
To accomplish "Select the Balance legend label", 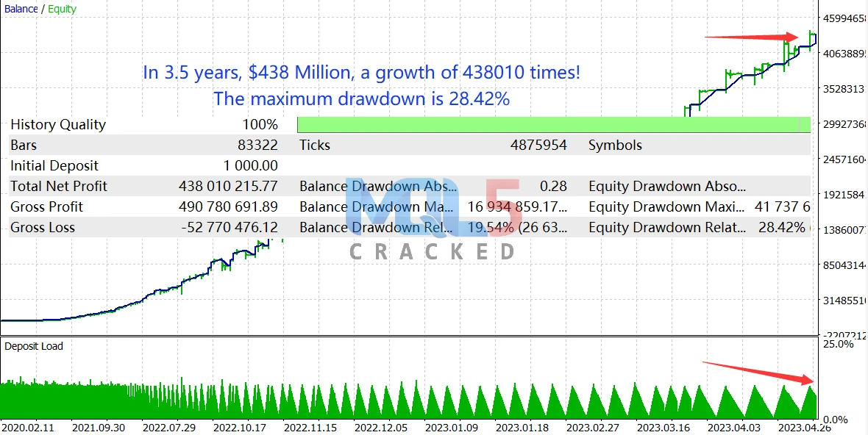I will tap(21, 10).
